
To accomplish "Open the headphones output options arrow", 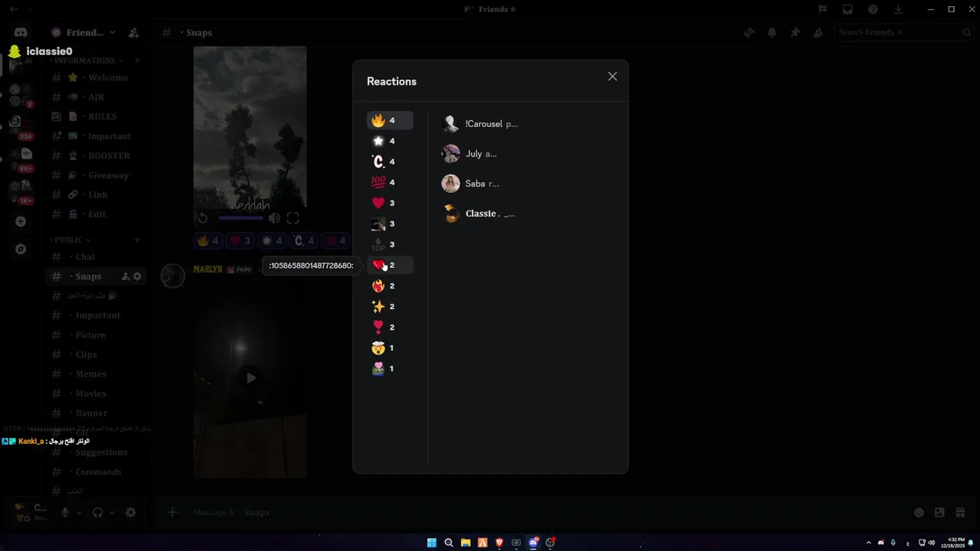I will tap(112, 513).
